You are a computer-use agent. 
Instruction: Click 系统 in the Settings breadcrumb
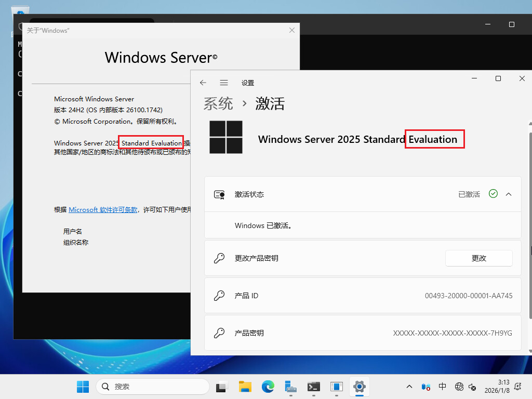coord(218,103)
